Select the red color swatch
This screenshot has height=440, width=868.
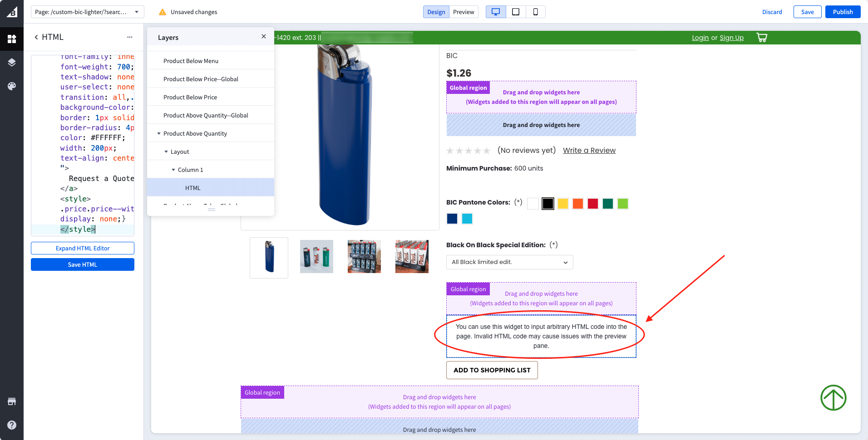[x=593, y=204]
